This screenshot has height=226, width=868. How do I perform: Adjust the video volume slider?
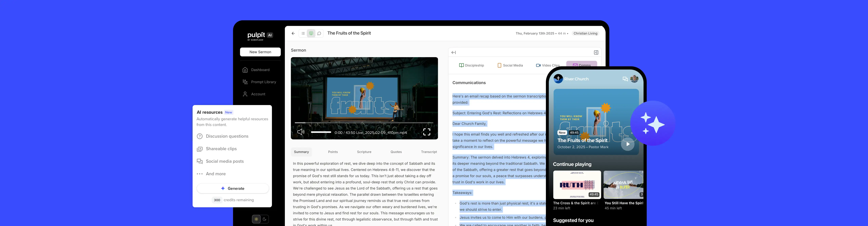tap(321, 132)
